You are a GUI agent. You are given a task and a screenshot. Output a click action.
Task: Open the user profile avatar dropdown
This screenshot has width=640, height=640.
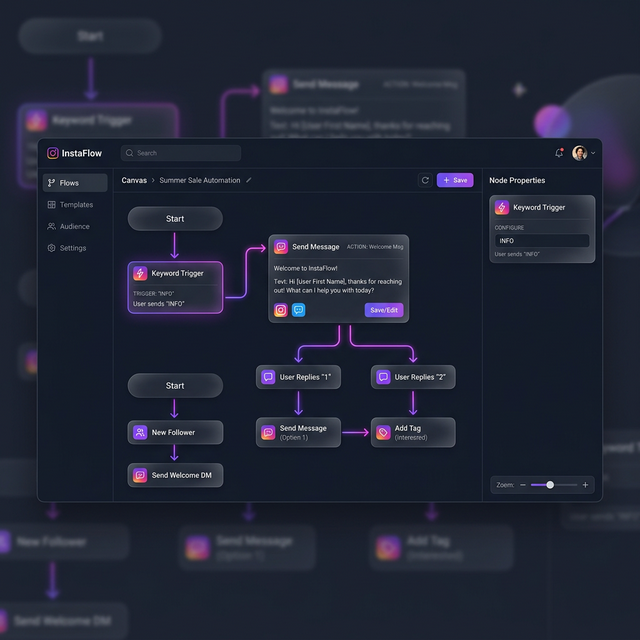[x=581, y=153]
